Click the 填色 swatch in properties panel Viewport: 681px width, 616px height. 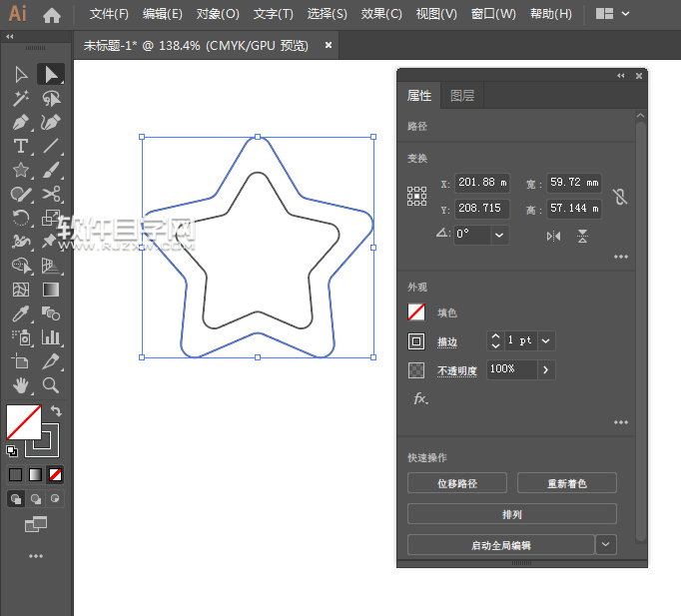coord(416,312)
